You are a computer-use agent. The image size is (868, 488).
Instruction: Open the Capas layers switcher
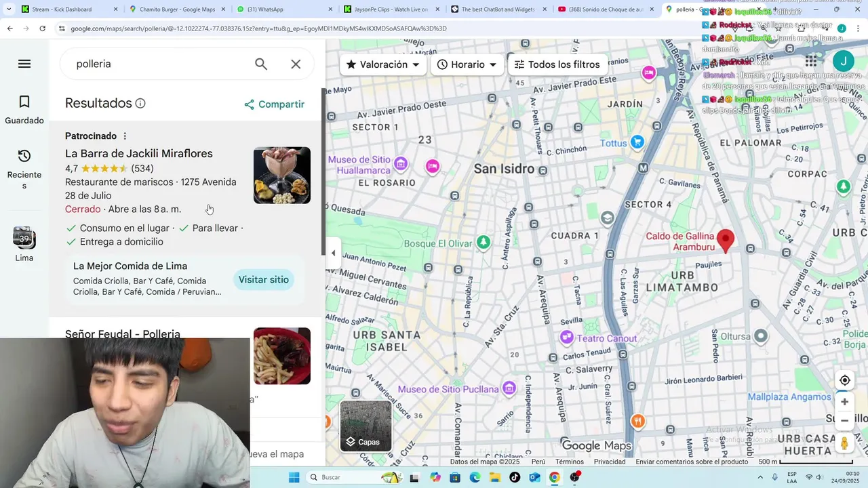(366, 426)
